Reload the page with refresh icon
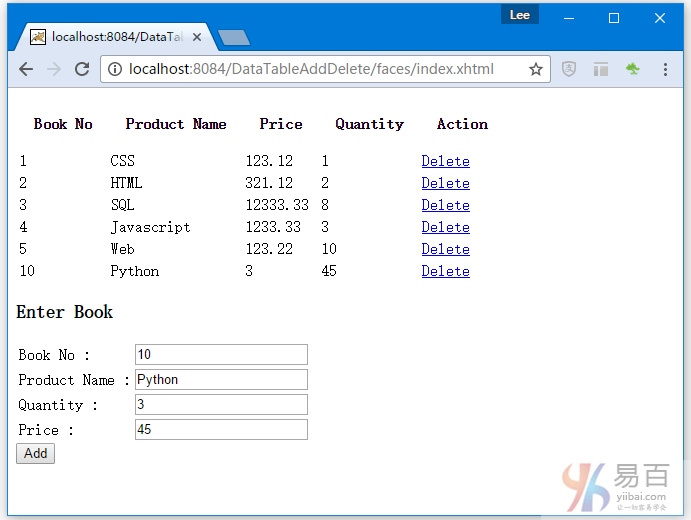This screenshot has height=520, width=691. [82, 69]
